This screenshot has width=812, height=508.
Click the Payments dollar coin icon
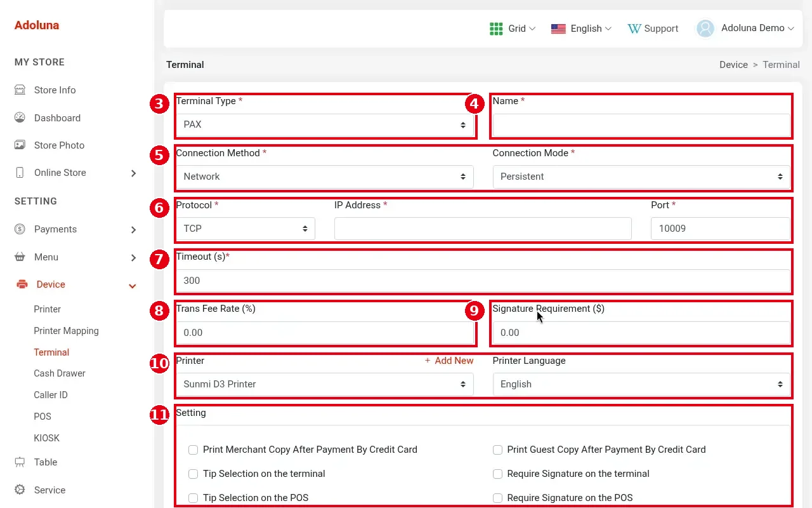click(x=20, y=229)
